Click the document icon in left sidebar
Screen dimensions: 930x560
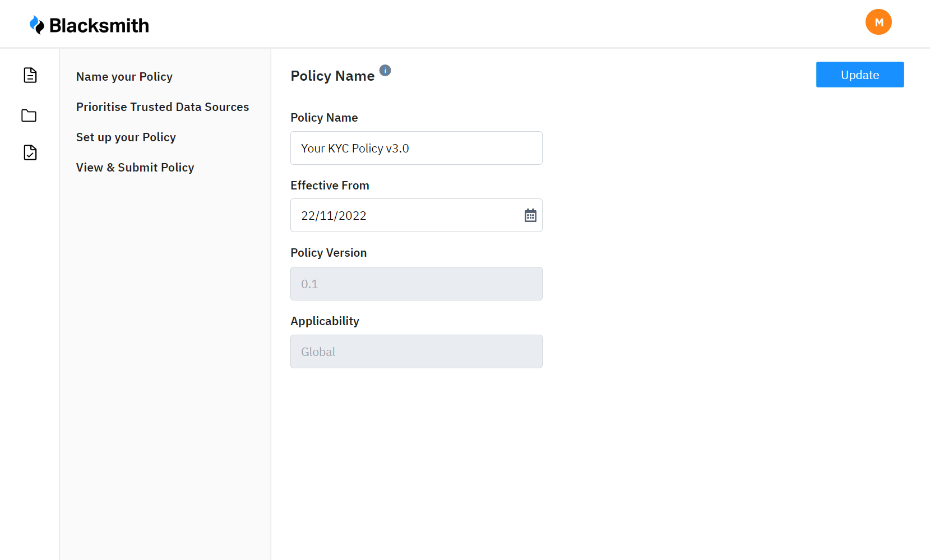click(30, 75)
